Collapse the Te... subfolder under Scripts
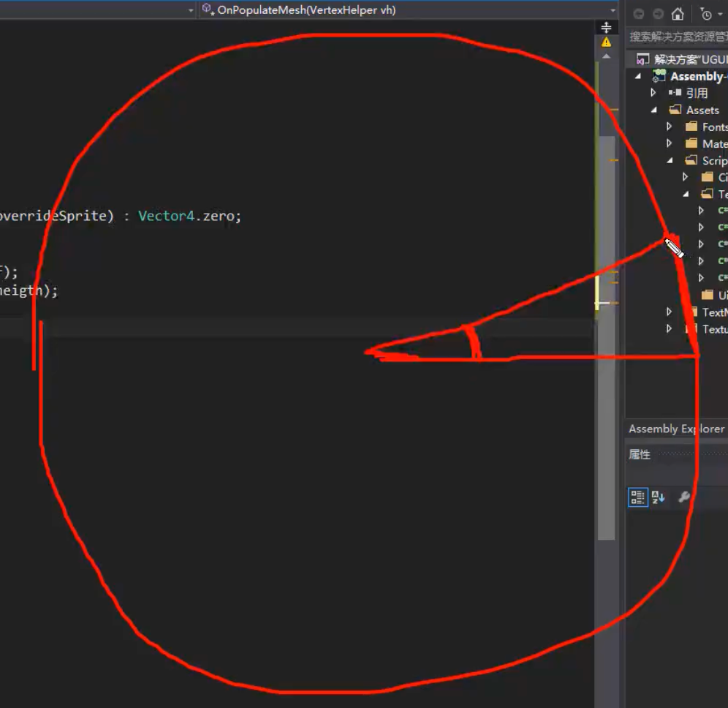 pyautogui.click(x=686, y=195)
